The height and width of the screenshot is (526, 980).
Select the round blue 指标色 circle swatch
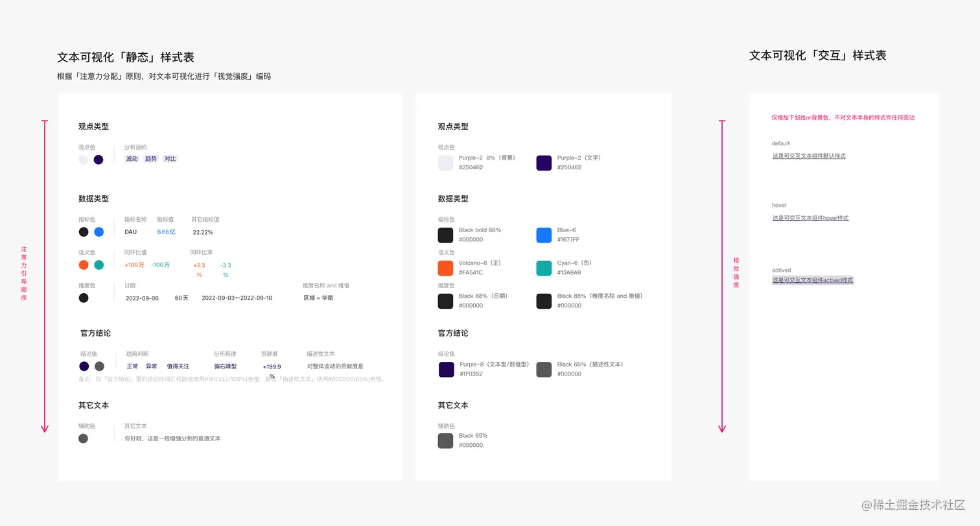(99, 232)
